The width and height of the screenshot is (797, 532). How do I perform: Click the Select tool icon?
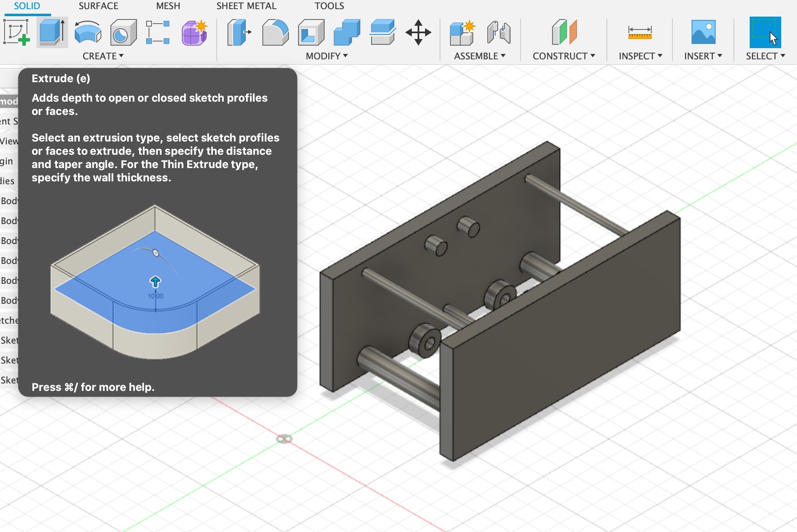coord(765,32)
